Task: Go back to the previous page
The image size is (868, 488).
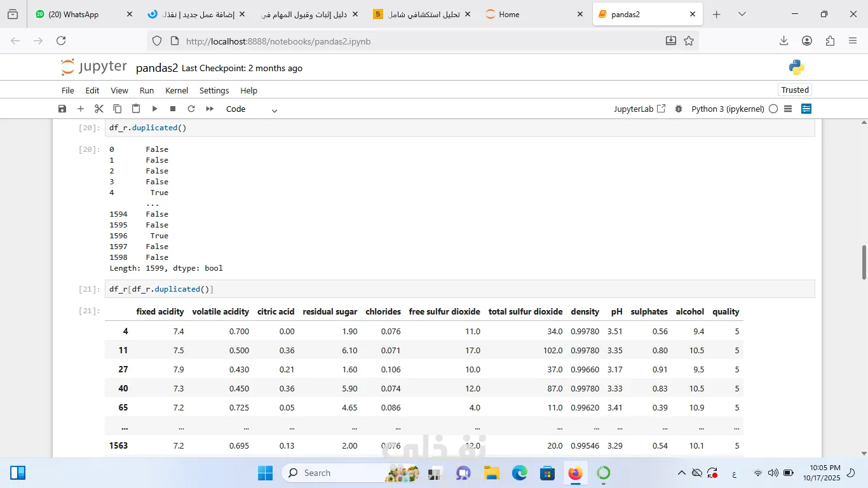Action: pyautogui.click(x=16, y=41)
